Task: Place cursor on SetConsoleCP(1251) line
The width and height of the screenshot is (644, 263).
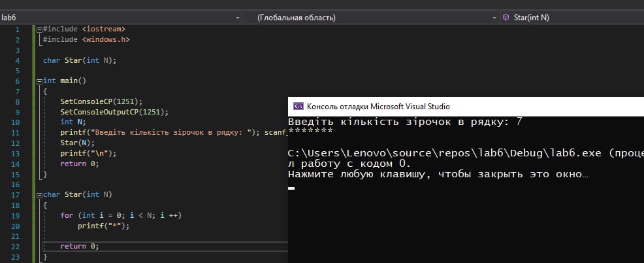Action: 101,102
